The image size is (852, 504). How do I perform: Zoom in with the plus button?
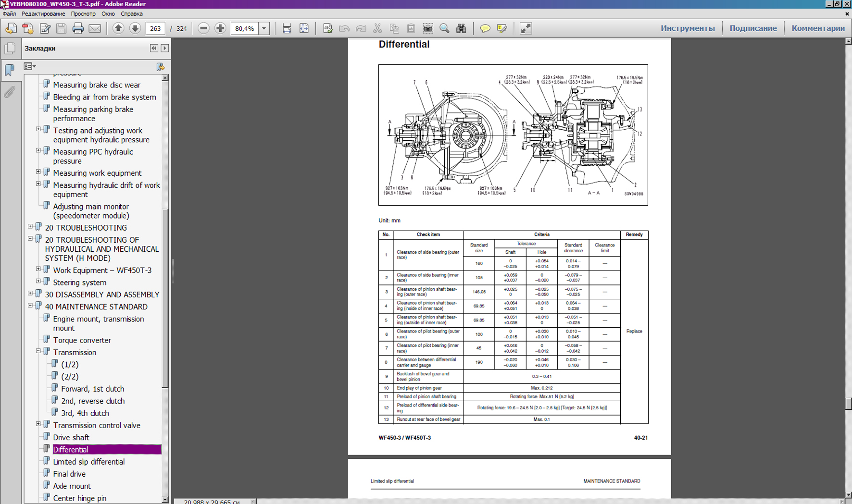click(220, 28)
